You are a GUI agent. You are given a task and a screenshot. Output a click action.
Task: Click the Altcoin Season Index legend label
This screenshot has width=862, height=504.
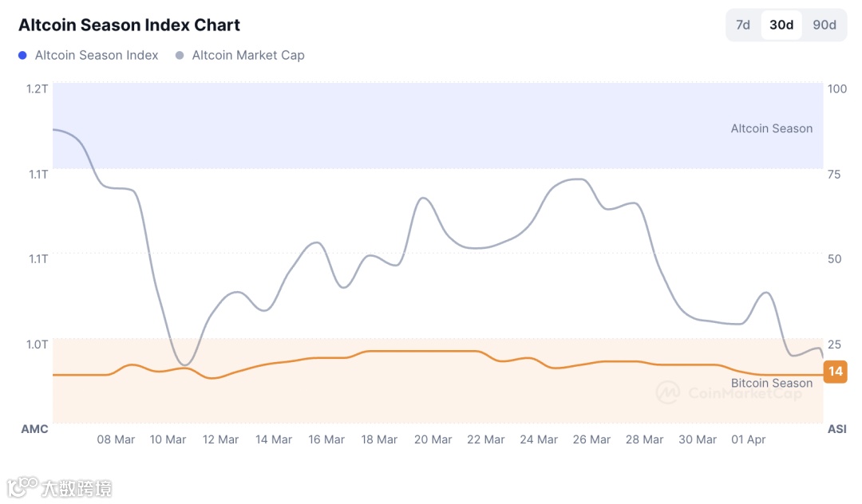[x=97, y=55]
